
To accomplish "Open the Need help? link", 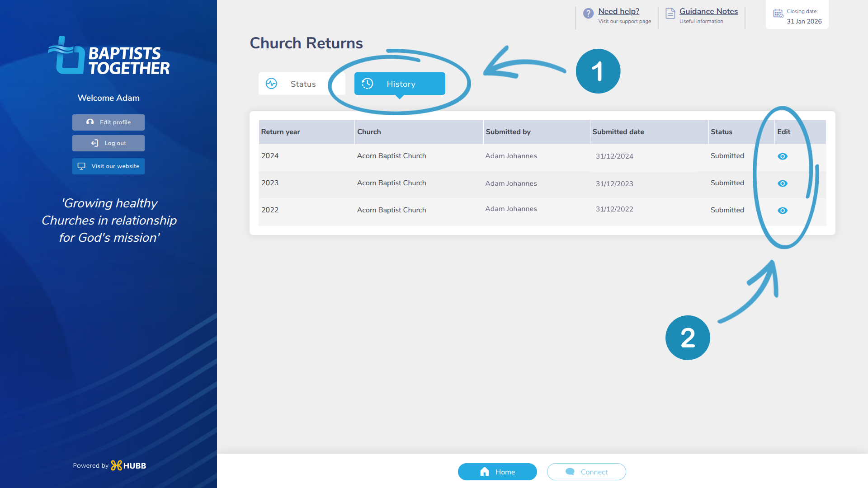I will [618, 11].
